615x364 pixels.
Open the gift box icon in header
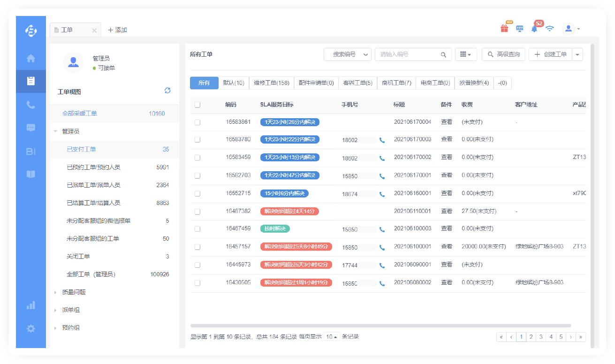pos(504,29)
